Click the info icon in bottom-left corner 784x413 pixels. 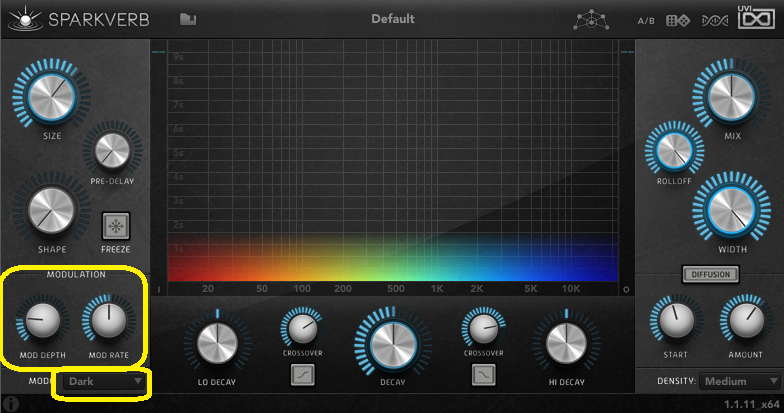(x=10, y=404)
